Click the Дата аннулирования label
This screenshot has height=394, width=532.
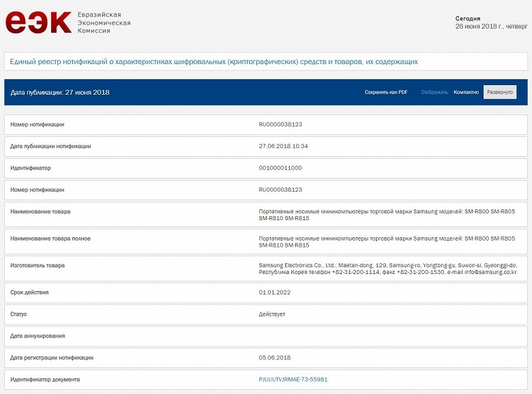pyautogui.click(x=38, y=336)
